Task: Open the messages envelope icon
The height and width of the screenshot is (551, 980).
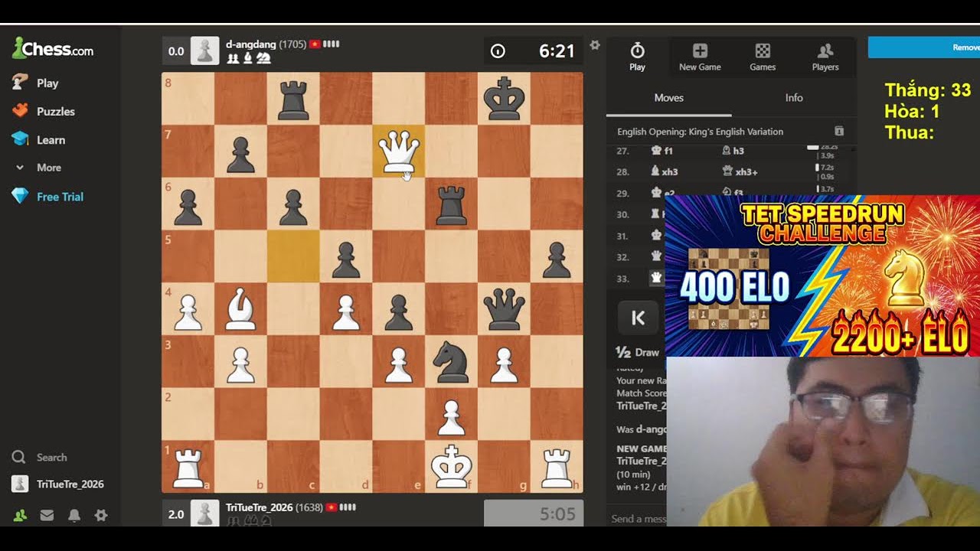Action: click(x=47, y=516)
